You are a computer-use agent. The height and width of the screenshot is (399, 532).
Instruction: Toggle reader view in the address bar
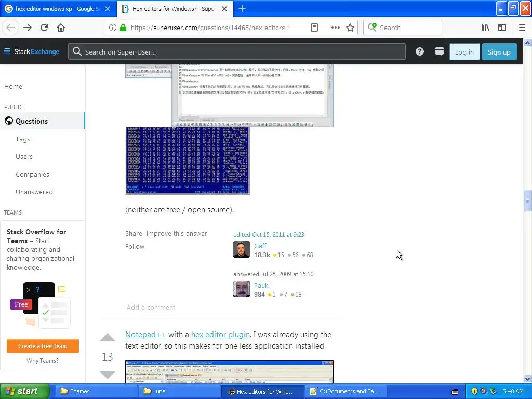(314, 28)
